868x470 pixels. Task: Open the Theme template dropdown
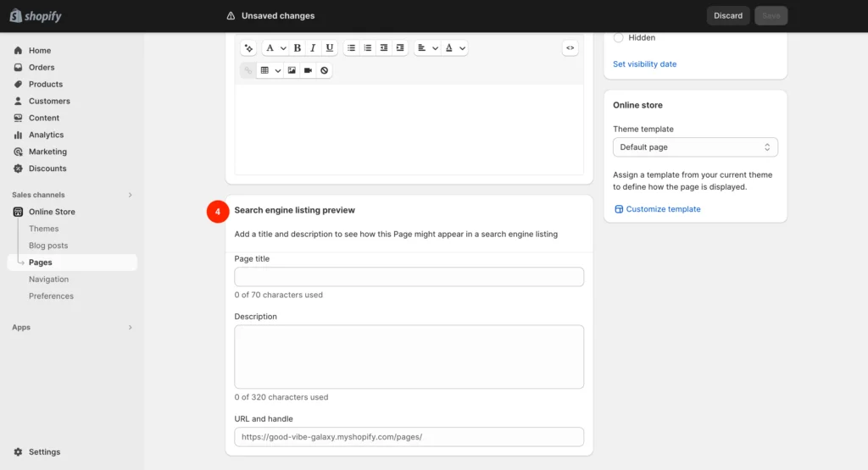[695, 147]
